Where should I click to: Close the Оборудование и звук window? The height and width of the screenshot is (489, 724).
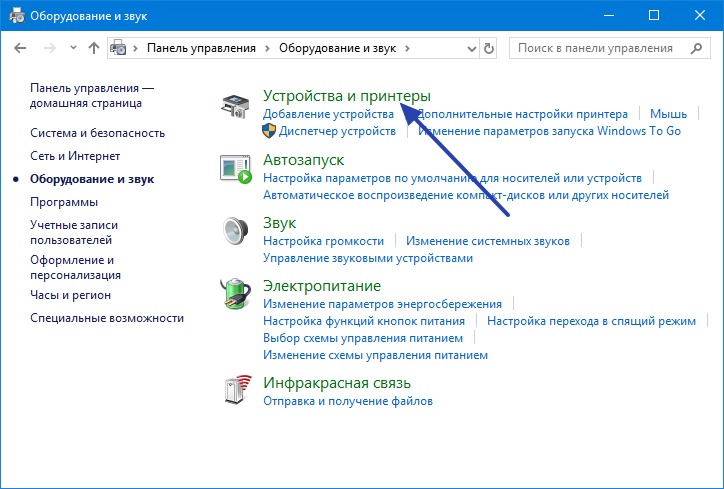coord(700,15)
